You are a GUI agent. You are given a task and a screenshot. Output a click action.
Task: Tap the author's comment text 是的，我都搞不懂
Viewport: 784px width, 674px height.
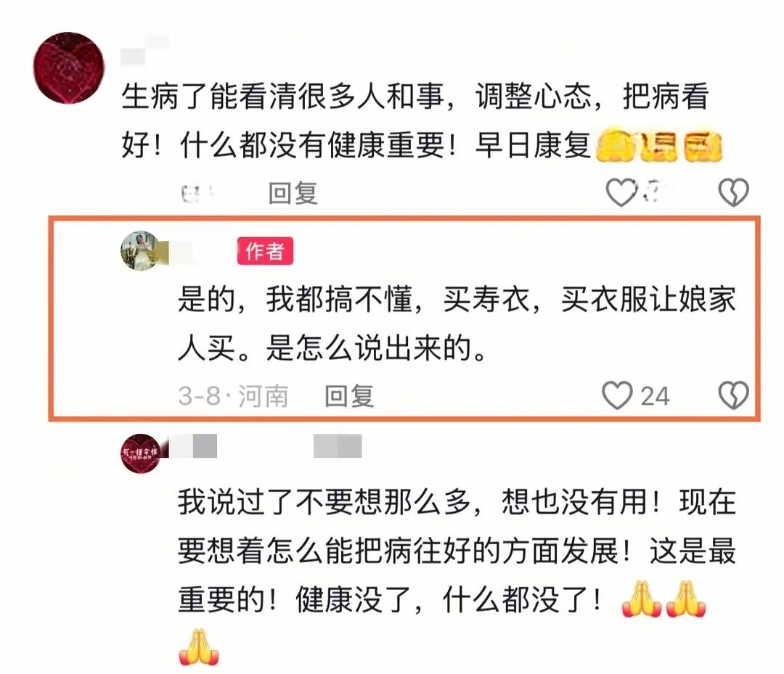click(457, 324)
